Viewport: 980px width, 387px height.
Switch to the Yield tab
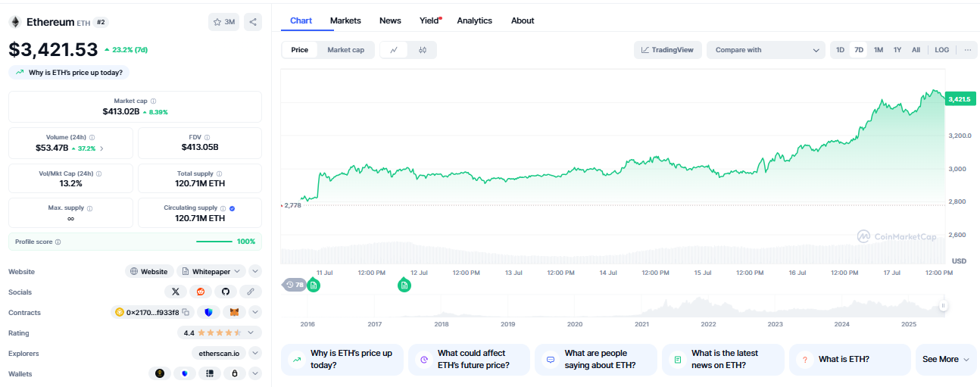[429, 20]
